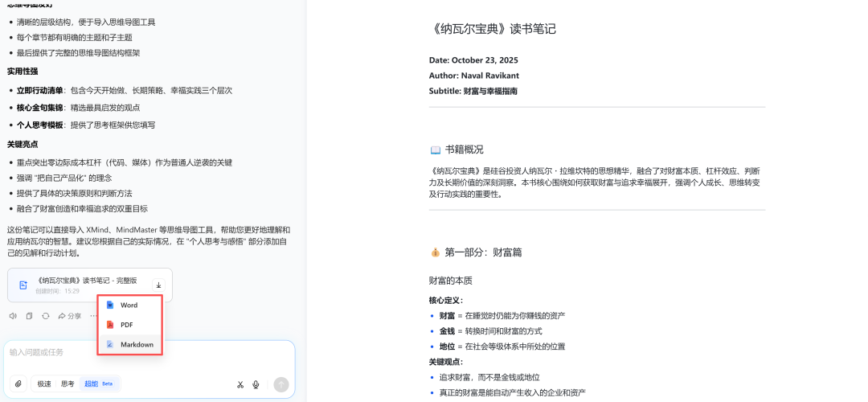
Task: Focus the 输入问题或任务 input box
Action: pos(149,352)
